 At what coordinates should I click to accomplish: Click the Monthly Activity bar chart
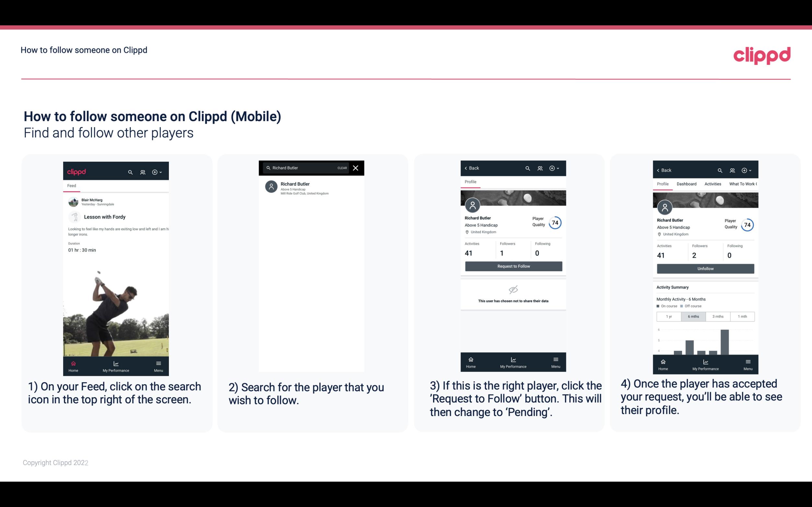[705, 342]
